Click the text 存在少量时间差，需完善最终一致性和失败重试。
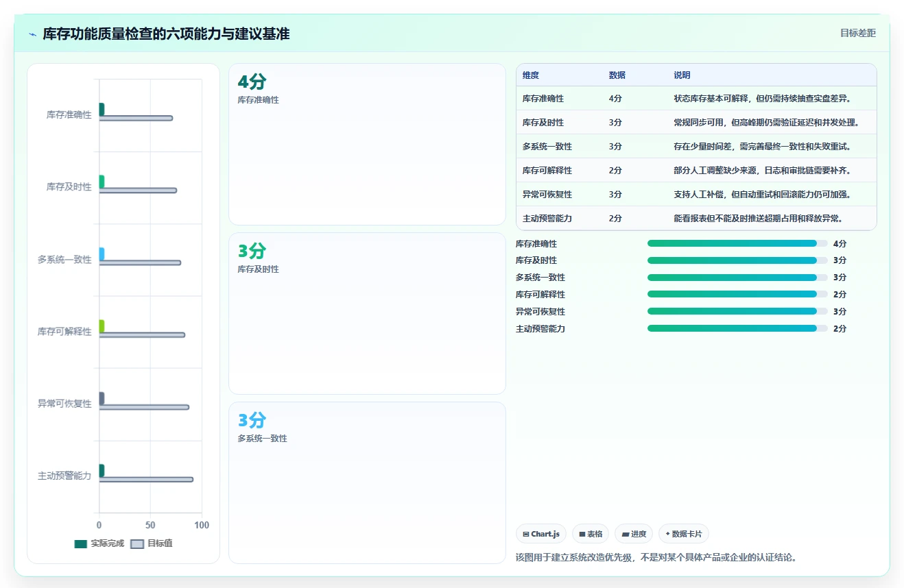904x588 pixels. 762,147
